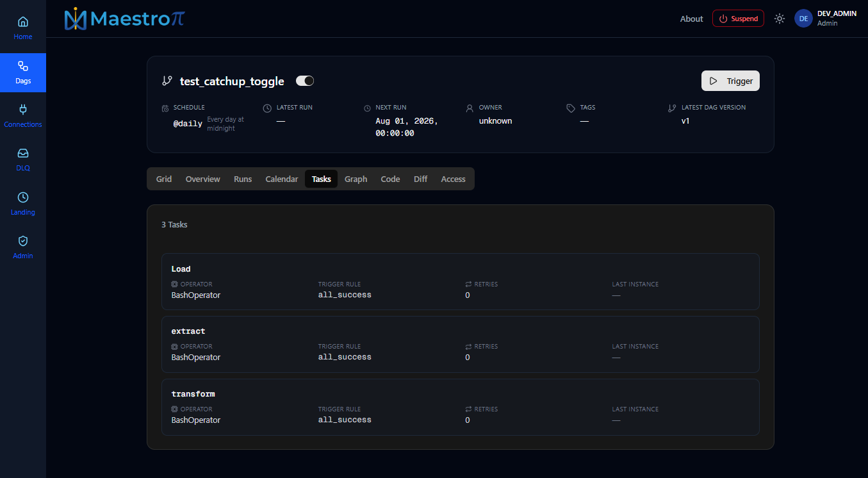Open the About link

[x=691, y=19]
